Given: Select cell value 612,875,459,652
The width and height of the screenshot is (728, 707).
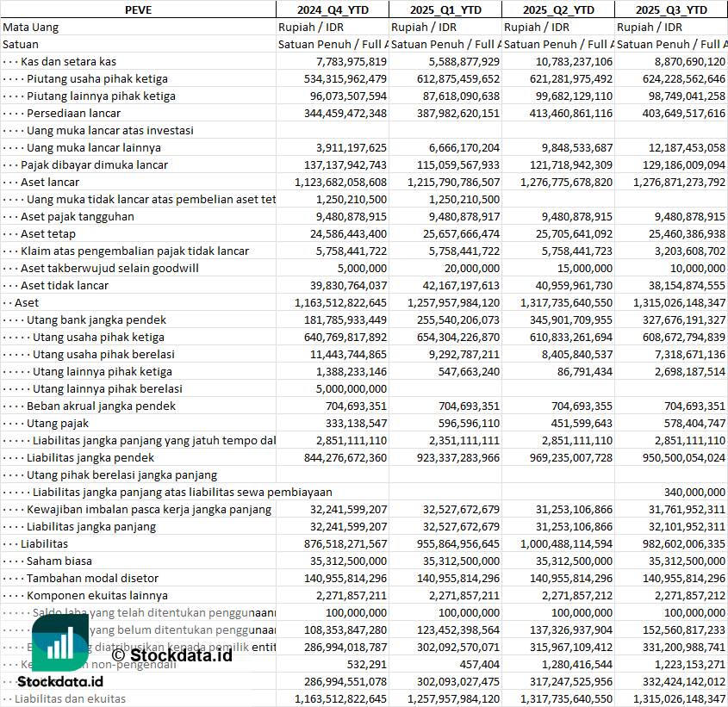Looking at the screenshot, I should 458,79.
